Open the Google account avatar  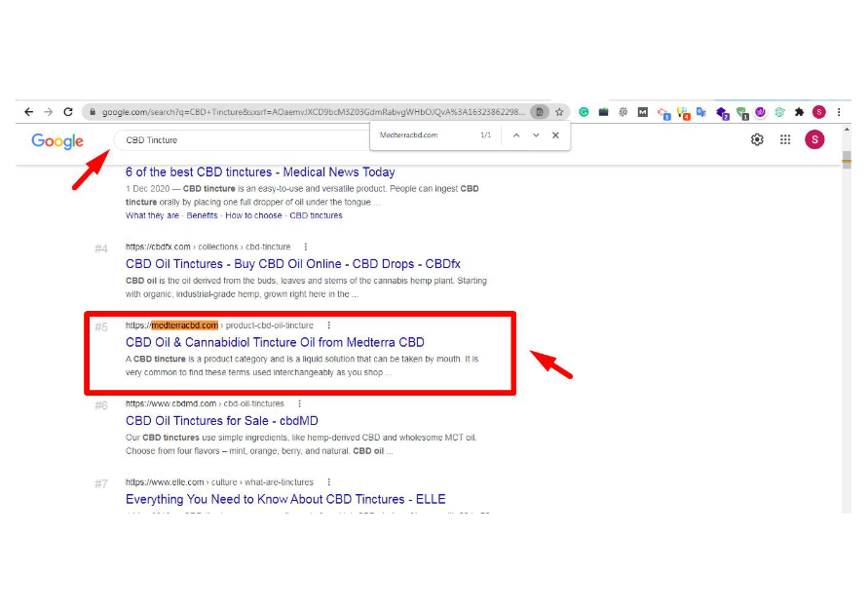(x=814, y=139)
